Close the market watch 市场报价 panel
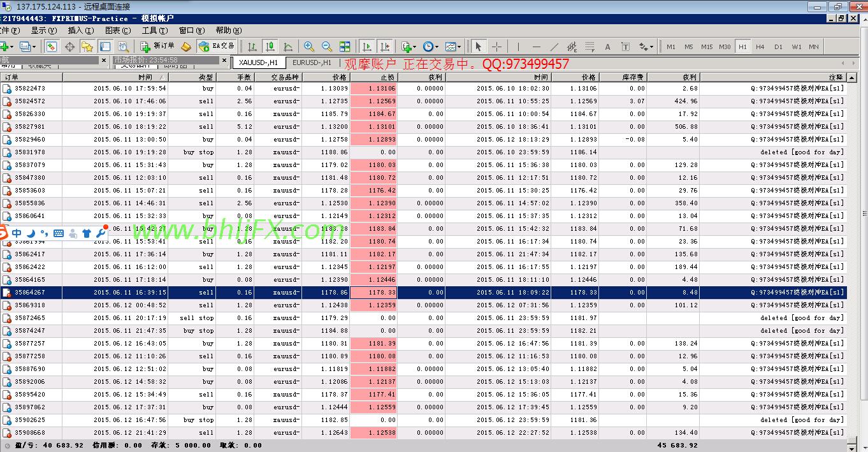Image resolution: width=868 pixels, height=452 pixels. pos(226,60)
